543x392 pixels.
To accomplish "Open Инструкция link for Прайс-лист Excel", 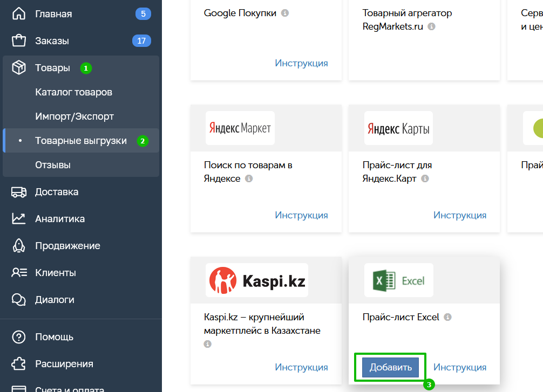I will [460, 367].
